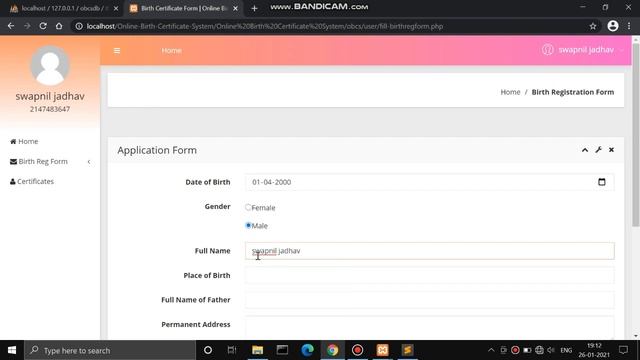Image resolution: width=640 pixels, height=360 pixels.
Task: Switch to the Birth Certificate Form tab
Action: click(184, 8)
